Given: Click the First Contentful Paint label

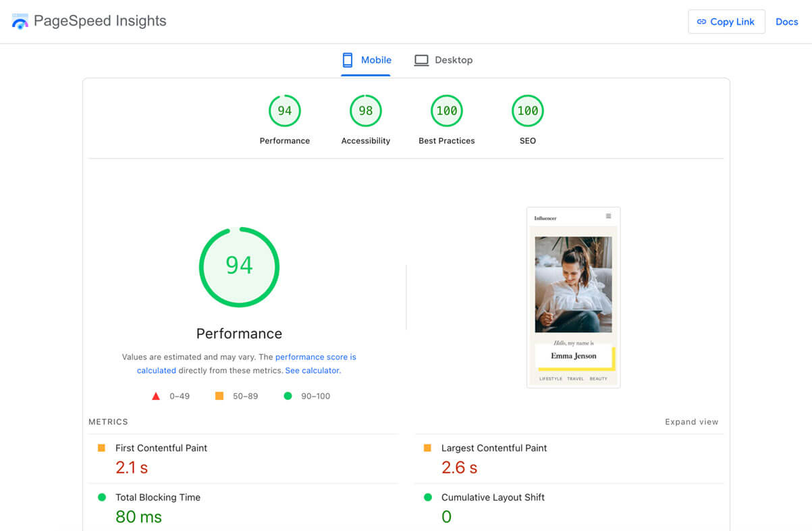Looking at the screenshot, I should point(161,448).
